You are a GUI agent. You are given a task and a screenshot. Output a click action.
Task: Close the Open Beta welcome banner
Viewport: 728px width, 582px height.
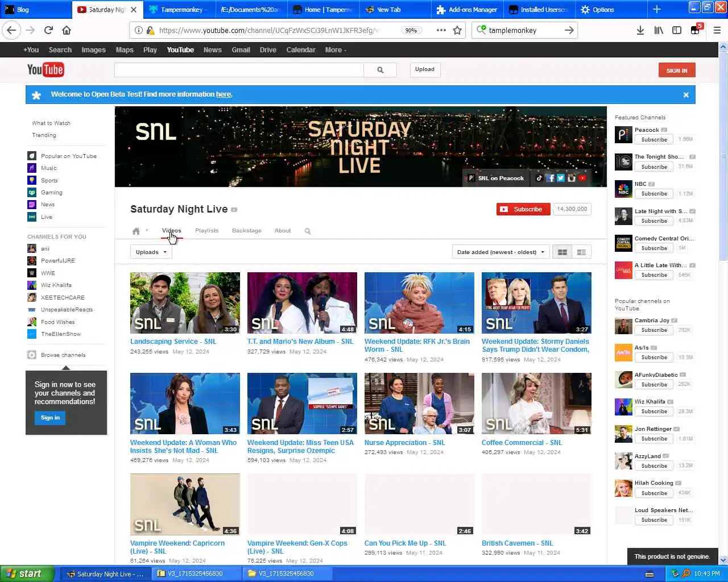click(686, 95)
